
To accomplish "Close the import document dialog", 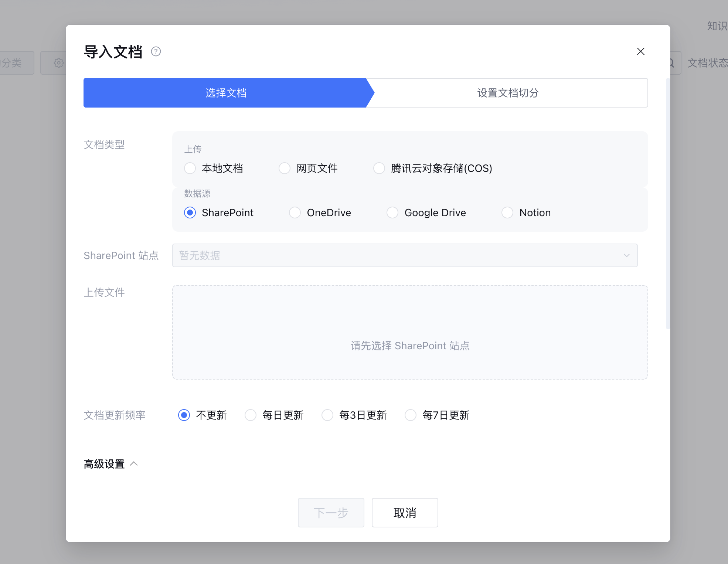I will (x=640, y=51).
